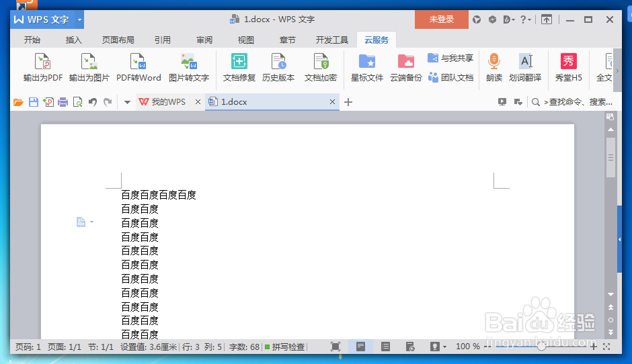This screenshot has width=632, height=364.
Task: Switch to 页面布局 ribbon tab
Action: (118, 40)
